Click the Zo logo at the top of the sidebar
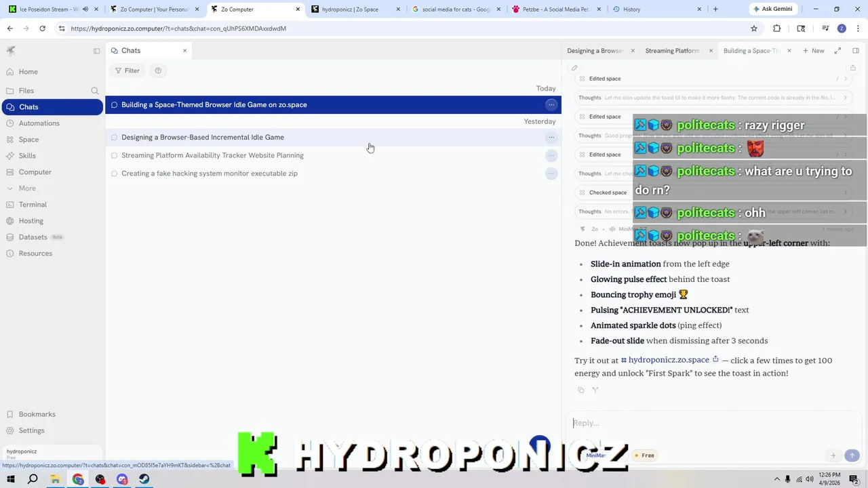868x488 pixels. click(11, 51)
